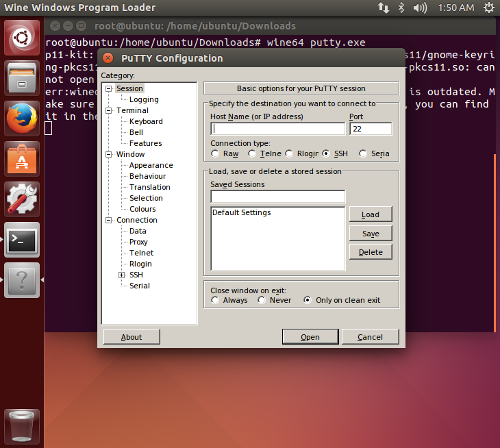The image size is (500, 448).
Task: Launch Firefox from the dock
Action: pyautogui.click(x=22, y=119)
